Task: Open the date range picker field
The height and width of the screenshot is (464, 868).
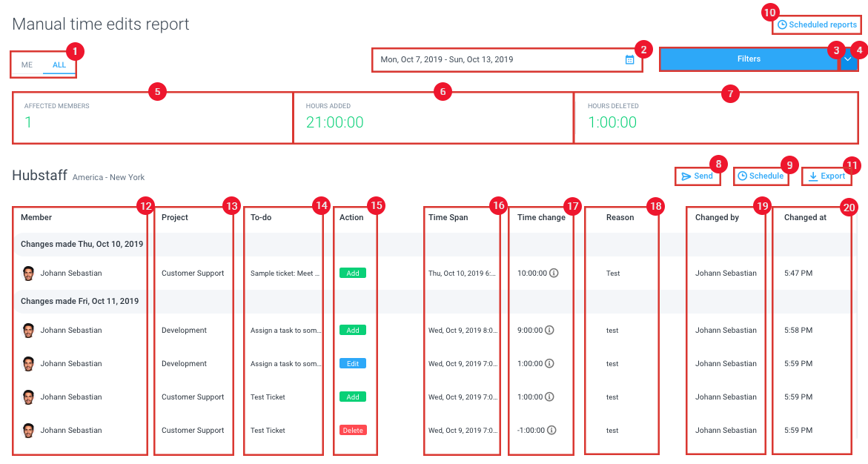Action: click(x=507, y=60)
